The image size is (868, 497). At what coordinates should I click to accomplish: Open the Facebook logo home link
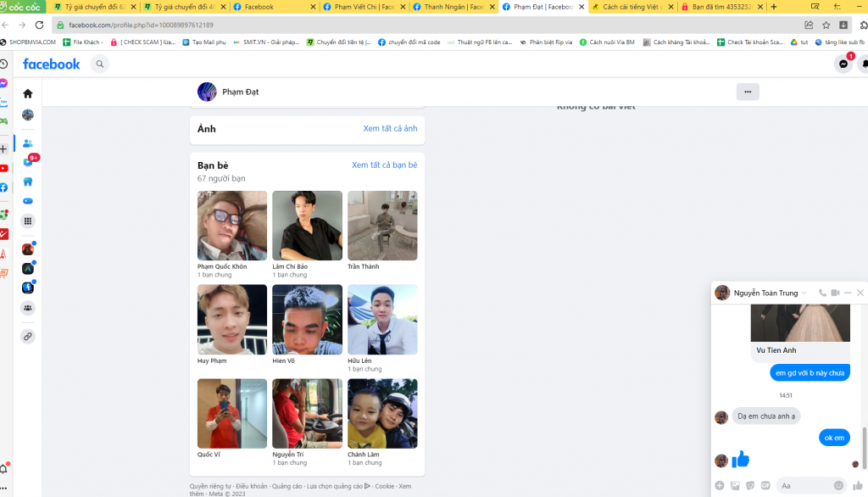pos(52,64)
